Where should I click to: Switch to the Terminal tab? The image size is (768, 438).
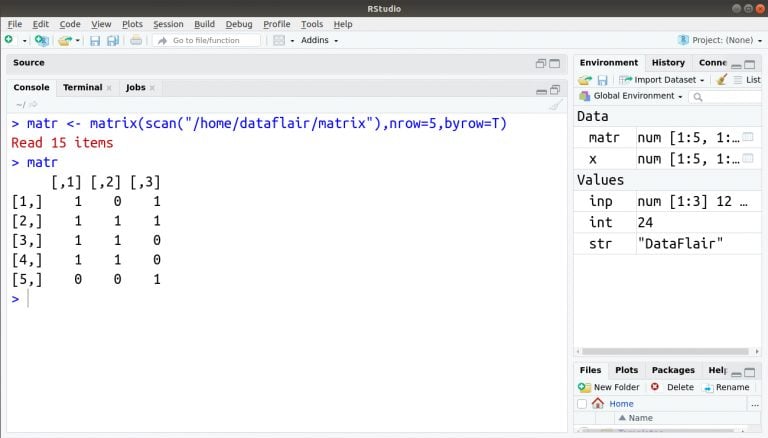[x=82, y=87]
